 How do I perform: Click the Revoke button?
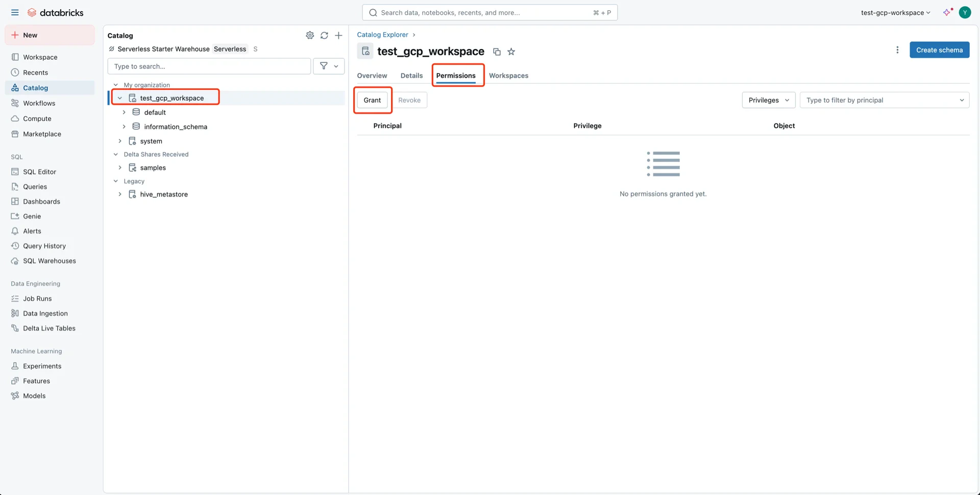(409, 100)
